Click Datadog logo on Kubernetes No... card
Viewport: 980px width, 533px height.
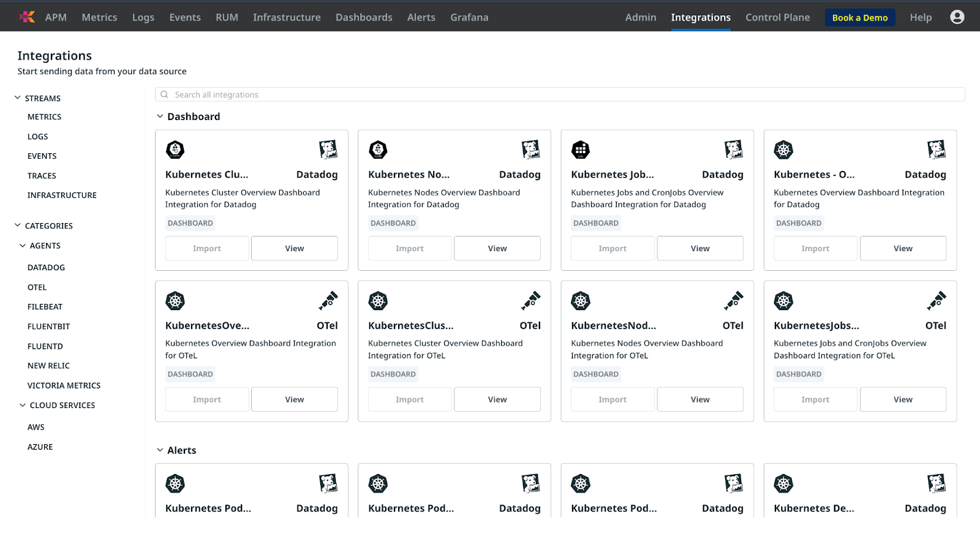point(531,149)
